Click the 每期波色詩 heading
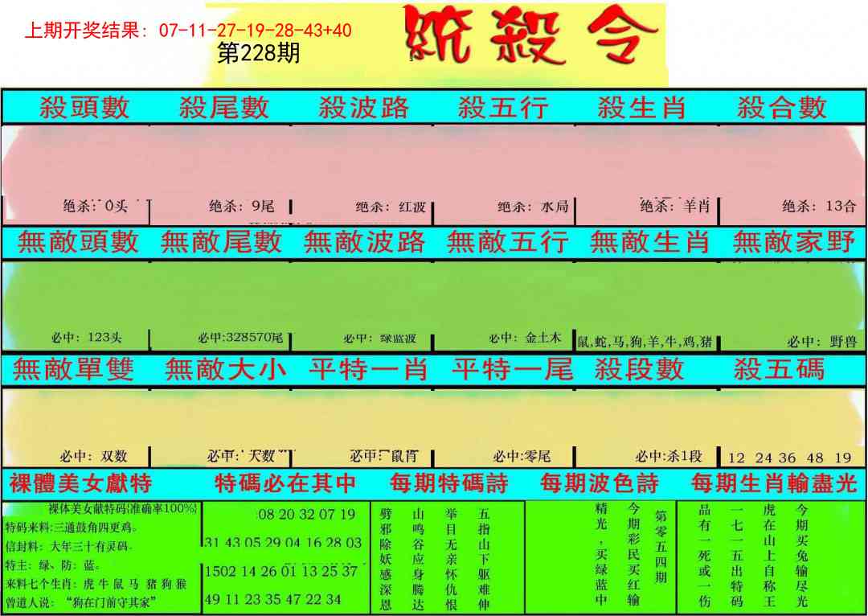Image resolution: width=868 pixels, height=616 pixels. 599,483
